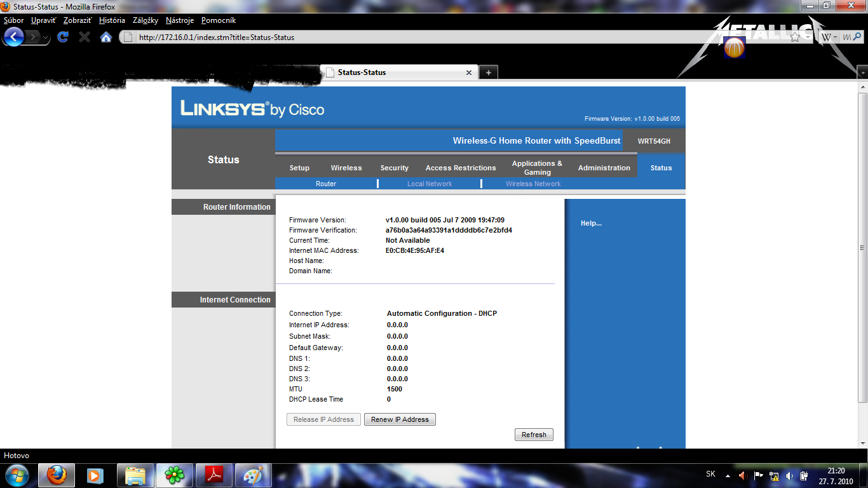Click the page identity icon in address bar
Image resolution: width=868 pixels, height=488 pixels.
pyautogui.click(x=128, y=37)
